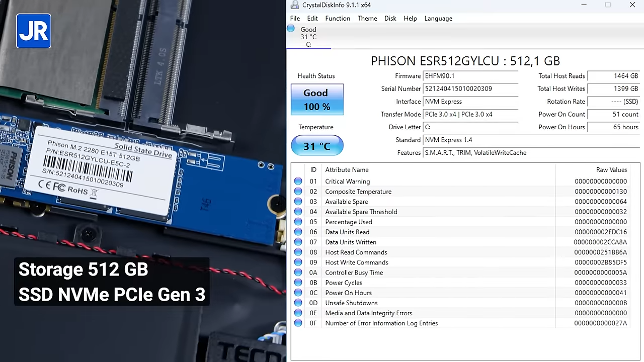
Task: Click the blue status orb for Critical Warning
Action: coord(298,182)
